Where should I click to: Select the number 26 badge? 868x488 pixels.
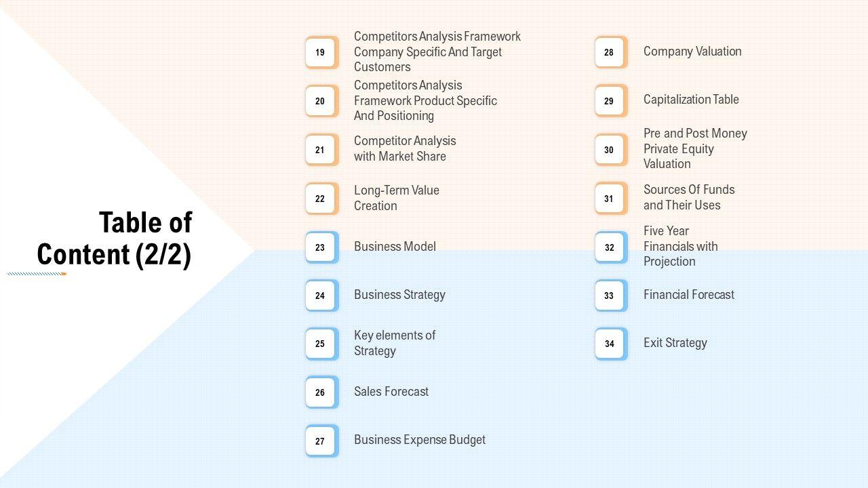(320, 392)
